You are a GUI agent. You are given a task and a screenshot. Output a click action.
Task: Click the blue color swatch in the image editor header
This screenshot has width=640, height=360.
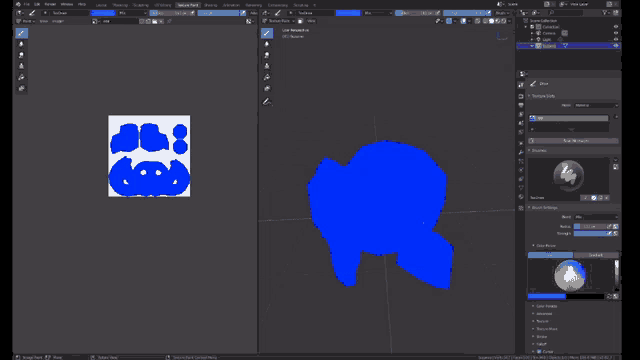coord(103,13)
